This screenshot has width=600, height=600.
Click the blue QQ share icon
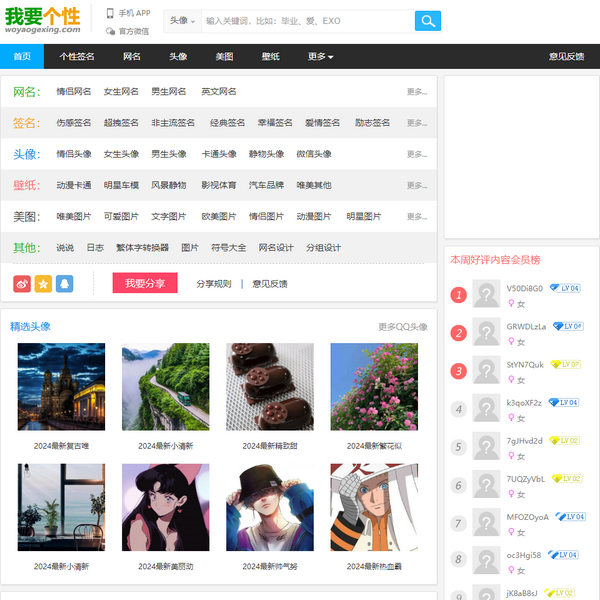click(65, 284)
